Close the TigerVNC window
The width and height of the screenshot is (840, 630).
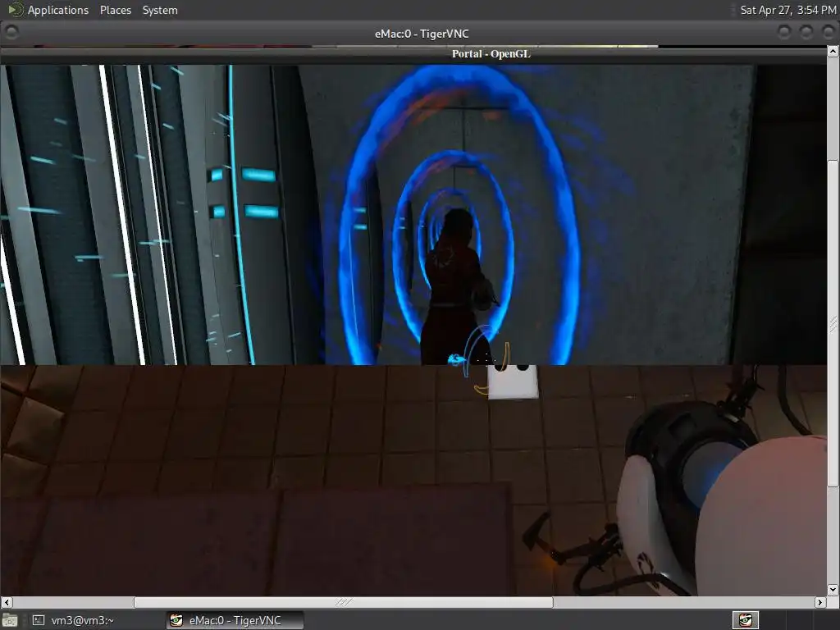(x=829, y=33)
